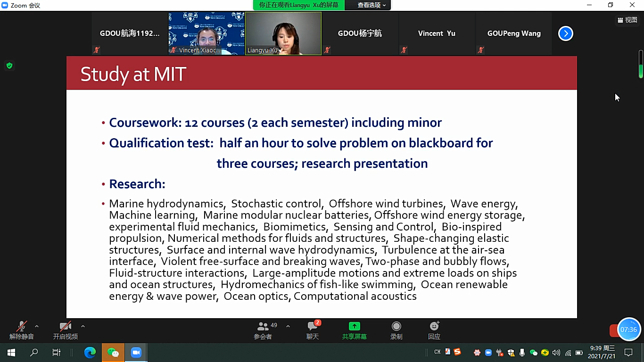Change layout using the View button
The image size is (644, 362).
pyautogui.click(x=627, y=20)
